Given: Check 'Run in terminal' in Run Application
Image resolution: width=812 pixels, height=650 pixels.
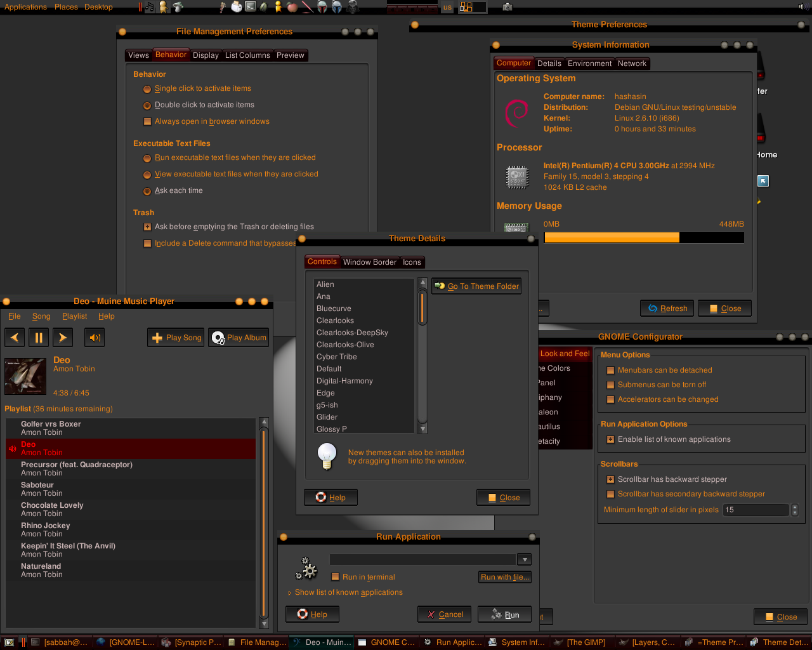Looking at the screenshot, I should 363,578.
